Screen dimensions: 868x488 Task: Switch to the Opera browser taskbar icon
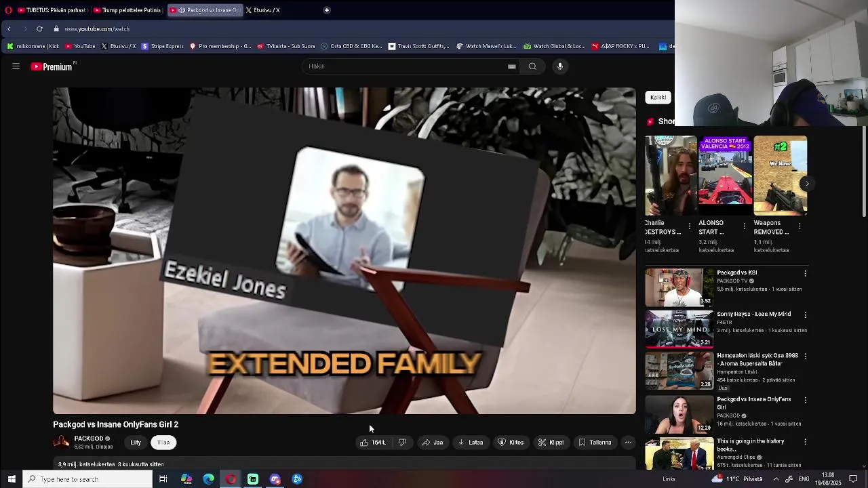click(231, 479)
